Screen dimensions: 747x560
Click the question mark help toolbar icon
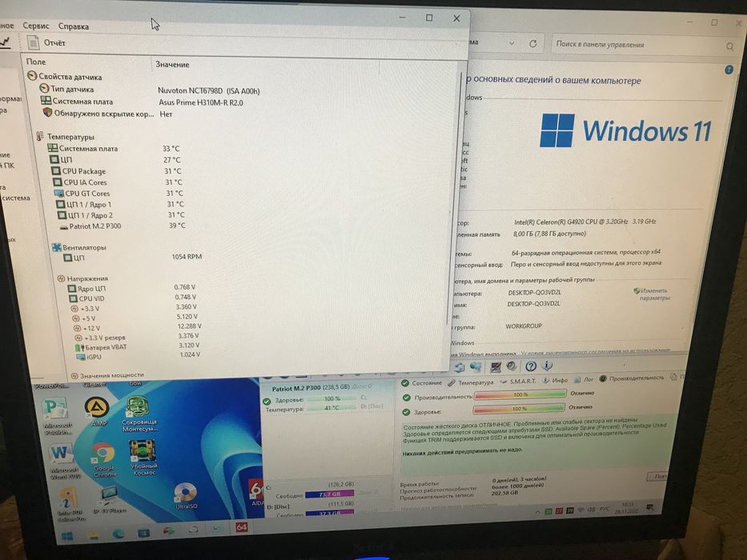pos(531,366)
